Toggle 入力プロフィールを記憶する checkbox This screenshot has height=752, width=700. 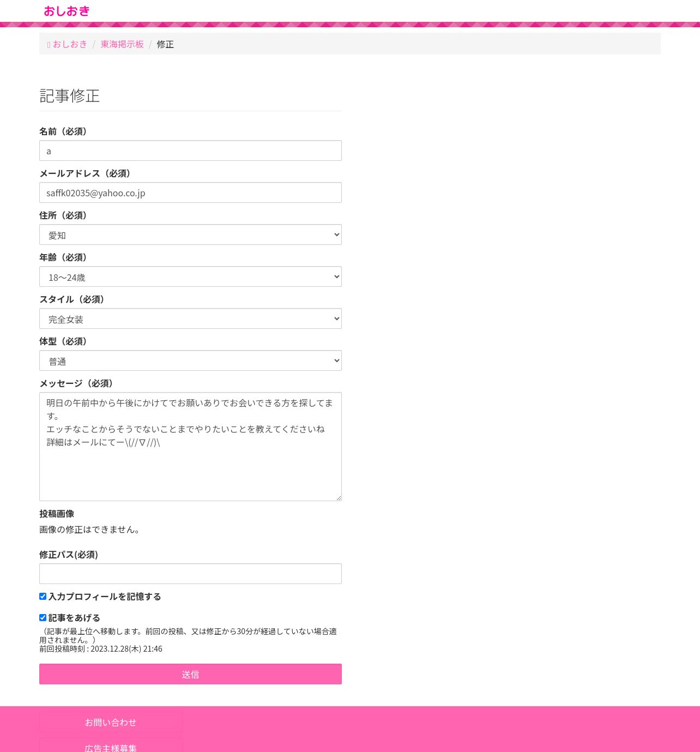43,597
